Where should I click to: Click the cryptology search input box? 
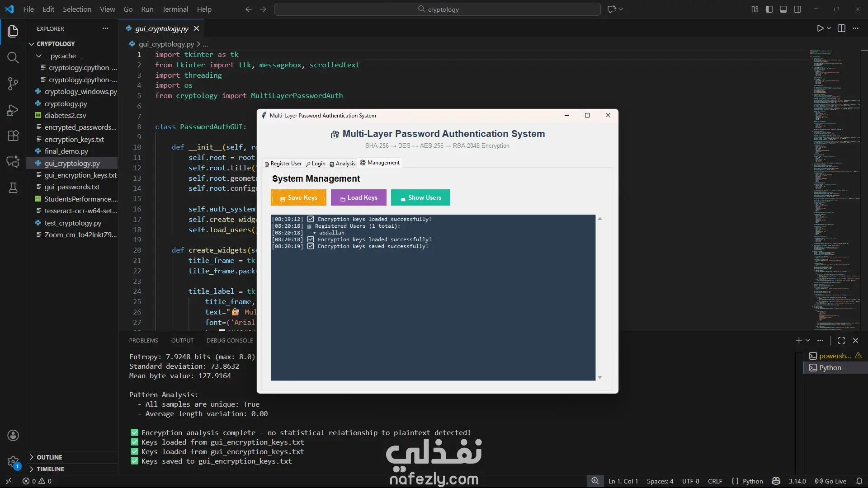tap(437, 9)
